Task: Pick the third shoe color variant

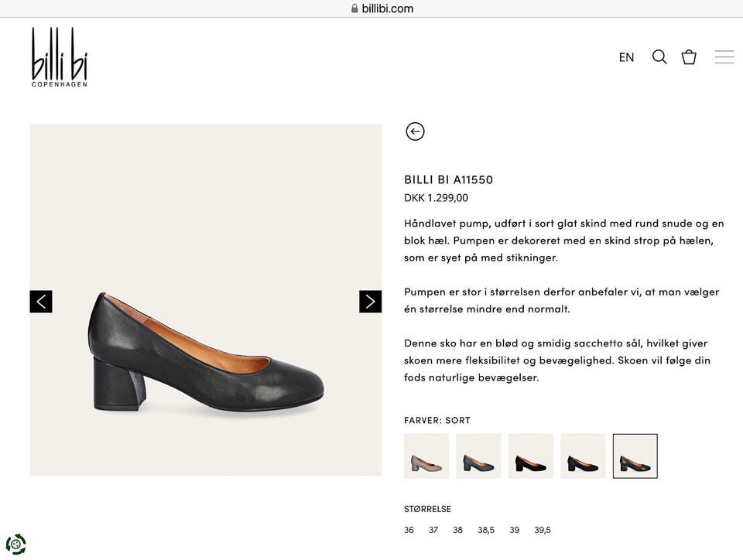Action: click(531, 456)
